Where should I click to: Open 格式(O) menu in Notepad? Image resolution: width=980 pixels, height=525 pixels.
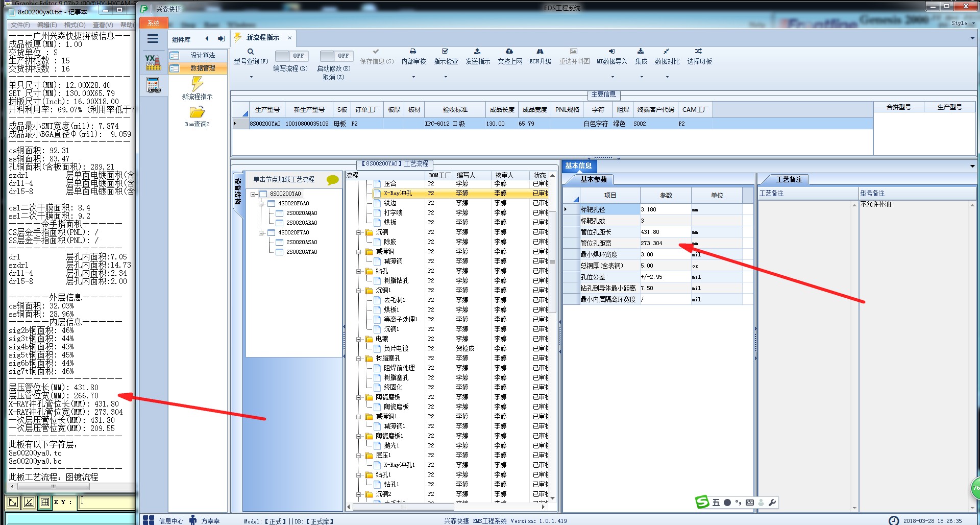coord(75,25)
